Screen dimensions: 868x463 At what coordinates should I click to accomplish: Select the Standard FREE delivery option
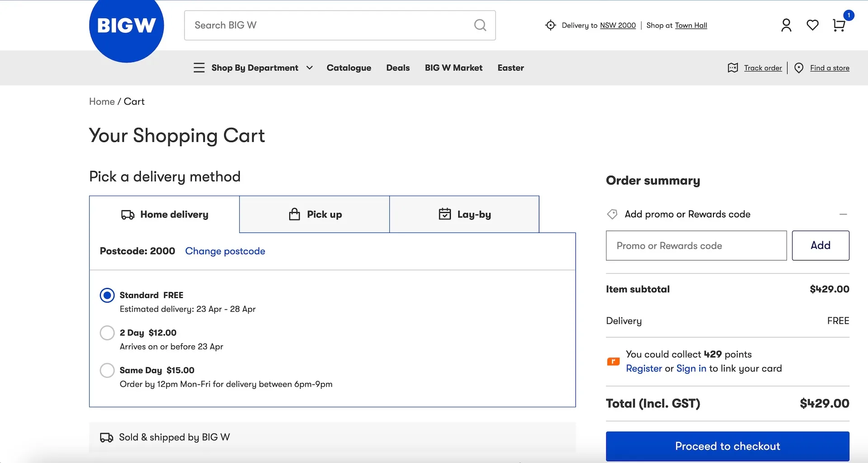coord(107,295)
